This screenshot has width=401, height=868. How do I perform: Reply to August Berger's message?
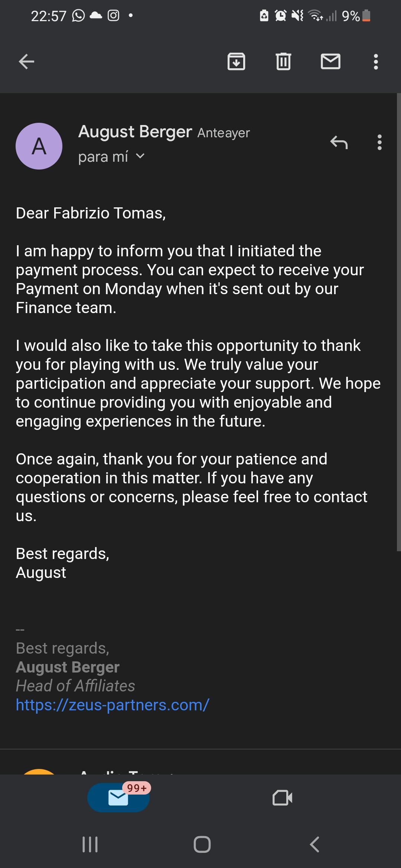[339, 142]
